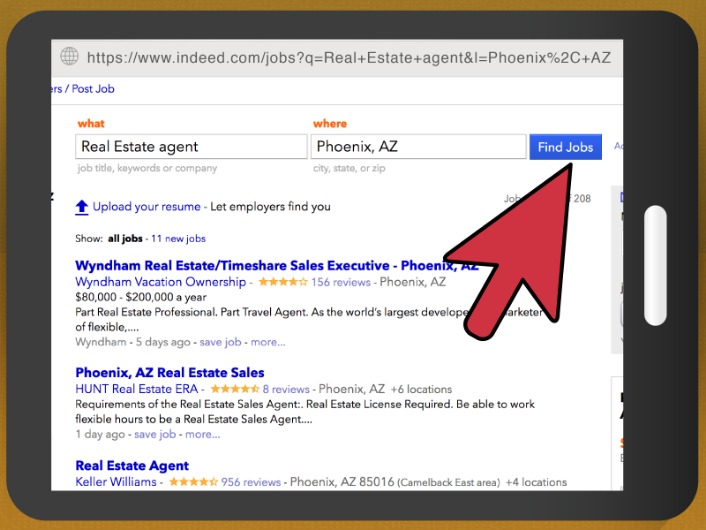This screenshot has width=706, height=530.
Task: Click the browser URL address bar
Action: [x=348, y=57]
